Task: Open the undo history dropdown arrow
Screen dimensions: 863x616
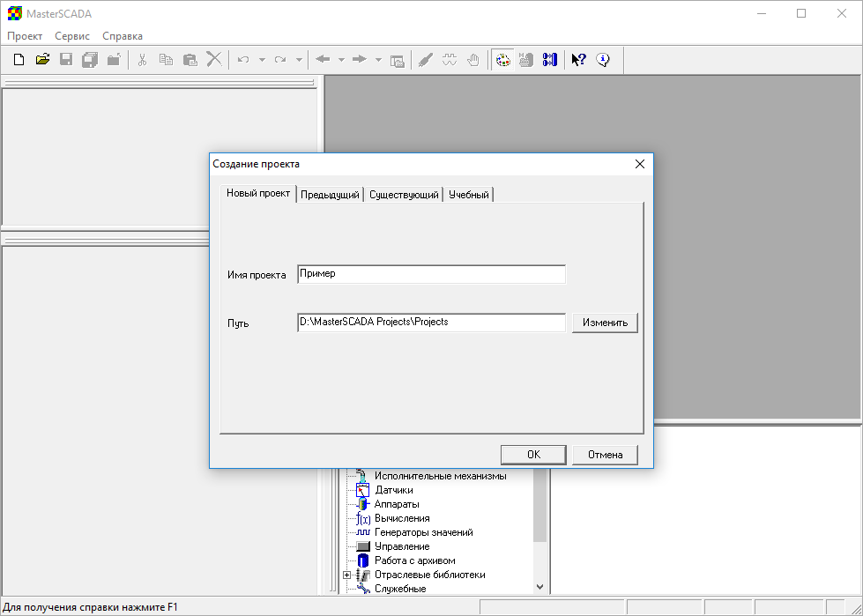Action: point(262,60)
